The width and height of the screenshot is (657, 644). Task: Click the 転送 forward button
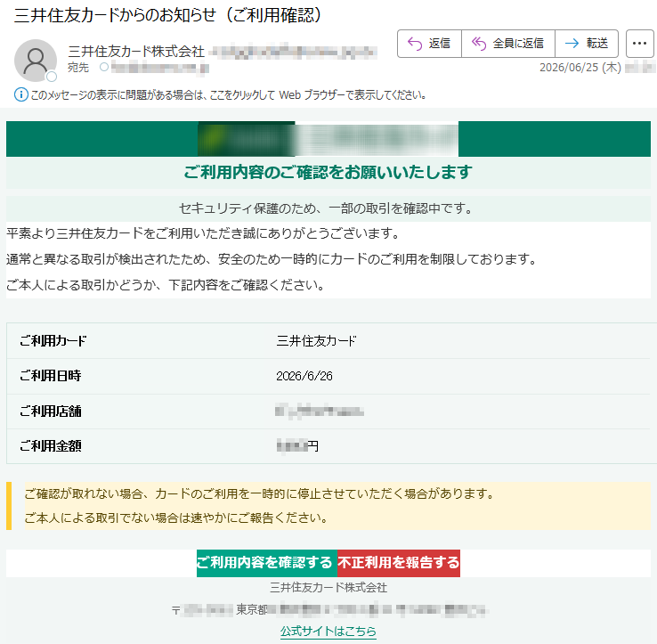coord(587,43)
